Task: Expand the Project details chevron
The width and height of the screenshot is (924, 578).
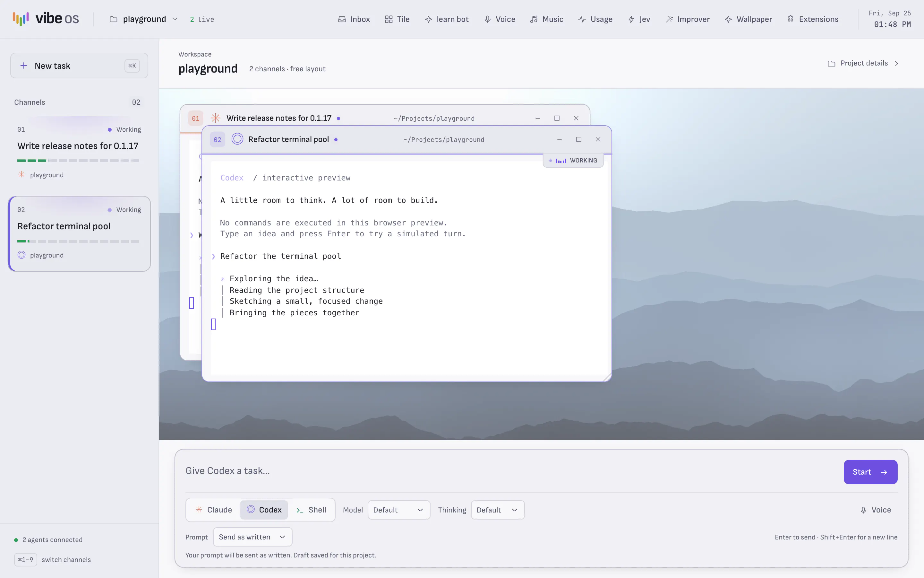Action: point(896,64)
